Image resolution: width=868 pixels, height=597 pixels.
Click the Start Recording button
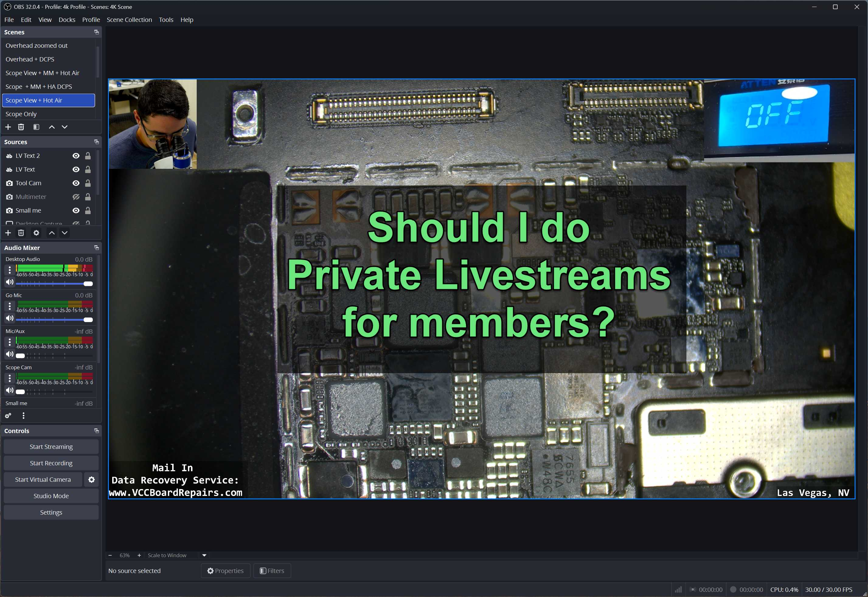click(51, 463)
